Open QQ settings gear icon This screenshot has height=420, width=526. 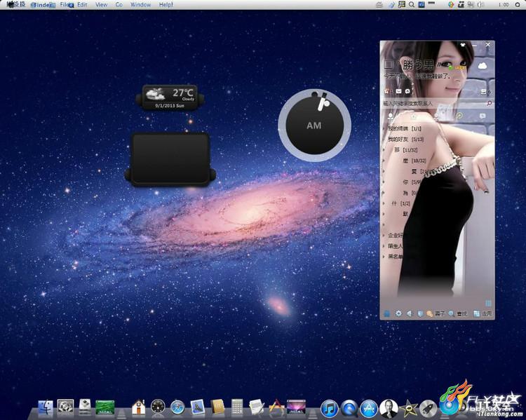[x=398, y=313]
